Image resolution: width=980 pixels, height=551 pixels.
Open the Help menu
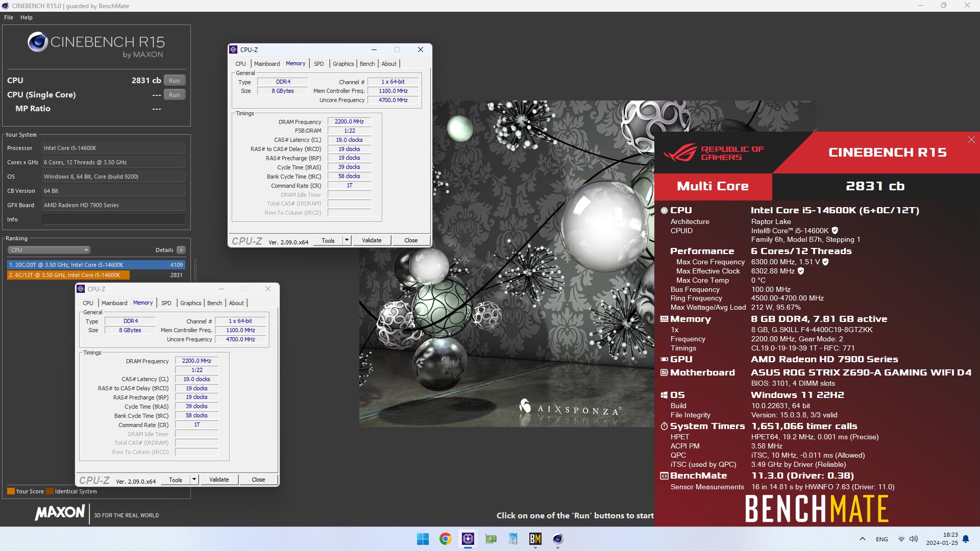26,17
